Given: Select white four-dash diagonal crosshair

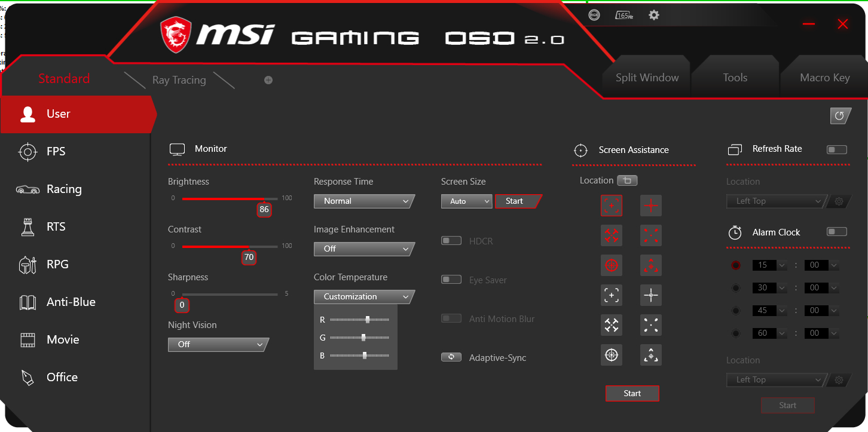Looking at the screenshot, I should (x=651, y=325).
